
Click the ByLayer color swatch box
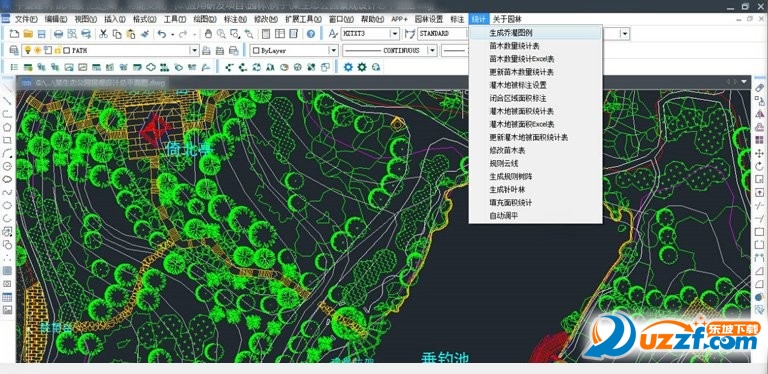(x=256, y=50)
